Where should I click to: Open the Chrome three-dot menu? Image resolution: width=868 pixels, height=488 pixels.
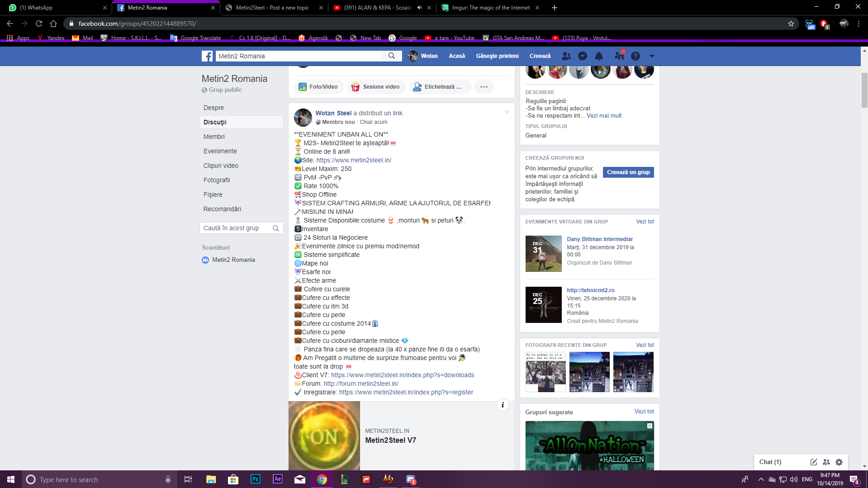[859, 24]
